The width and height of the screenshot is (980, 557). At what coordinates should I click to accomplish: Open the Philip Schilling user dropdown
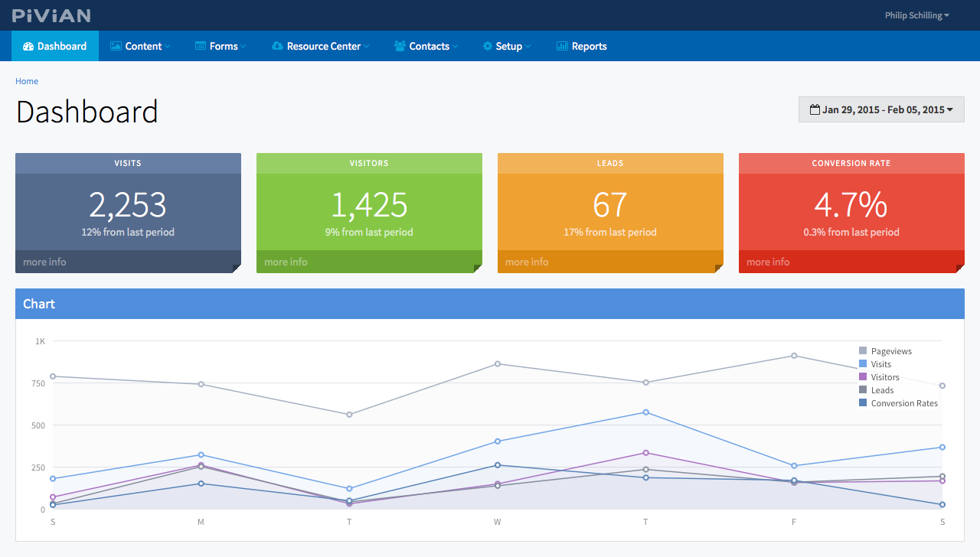coord(916,15)
